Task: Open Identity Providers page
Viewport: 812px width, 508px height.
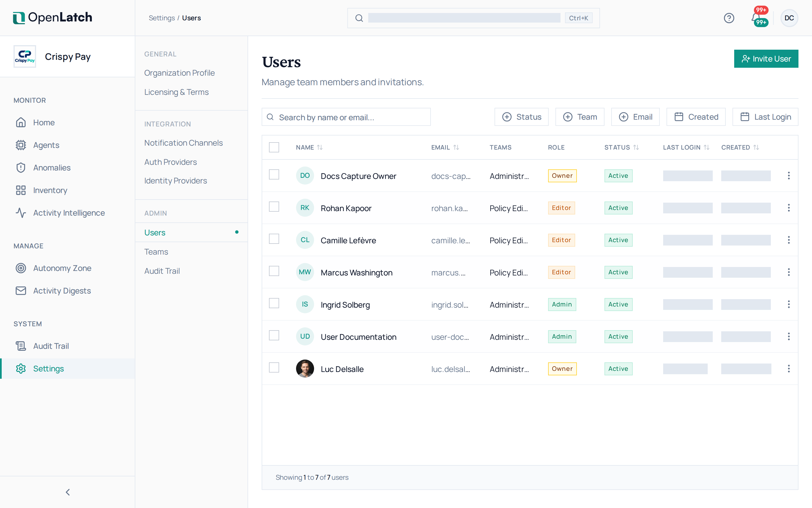Action: 175,181
